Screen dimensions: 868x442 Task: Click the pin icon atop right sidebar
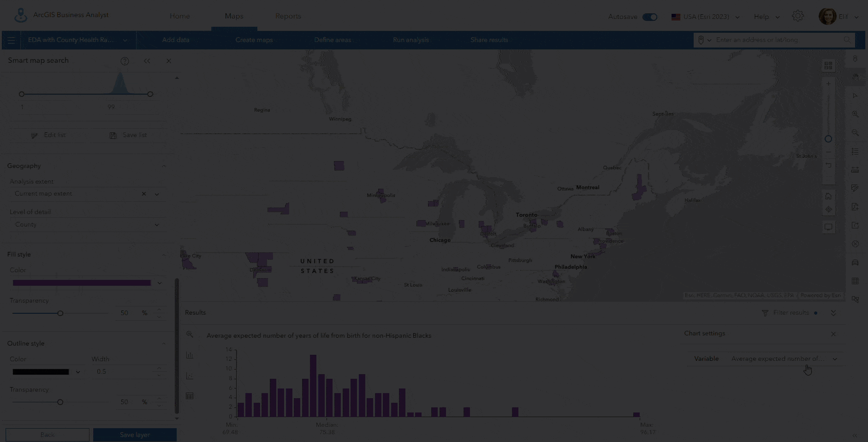coord(856,59)
